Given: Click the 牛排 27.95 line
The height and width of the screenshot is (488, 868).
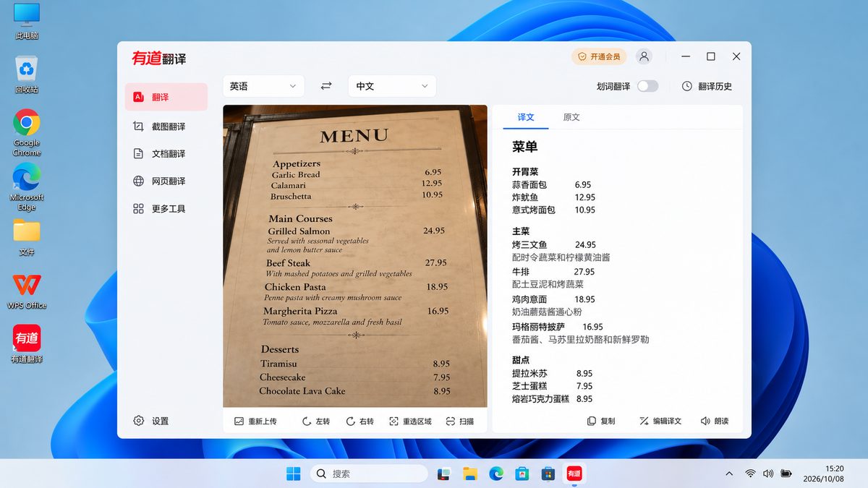Looking at the screenshot, I should 553,272.
